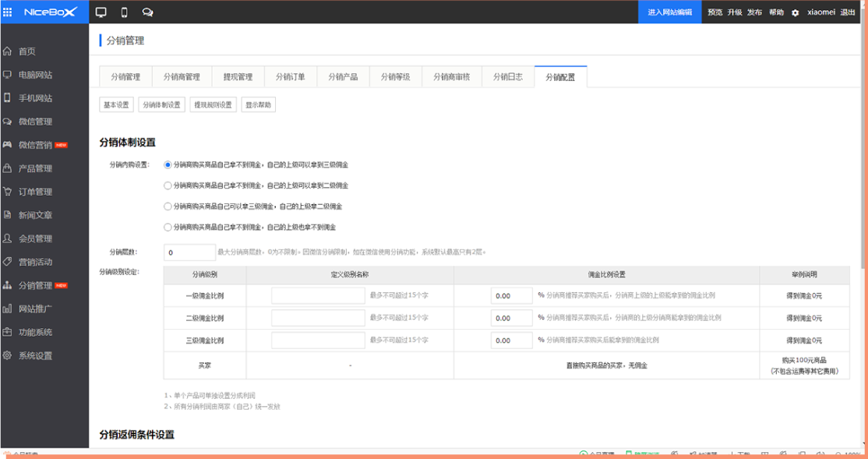Open the 提现管理 tab

tap(238, 77)
